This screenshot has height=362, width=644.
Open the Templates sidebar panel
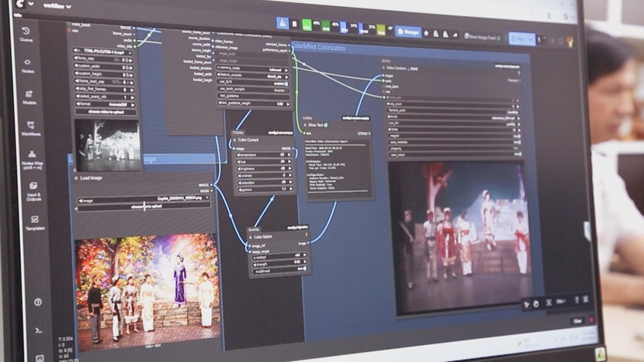[x=35, y=223]
